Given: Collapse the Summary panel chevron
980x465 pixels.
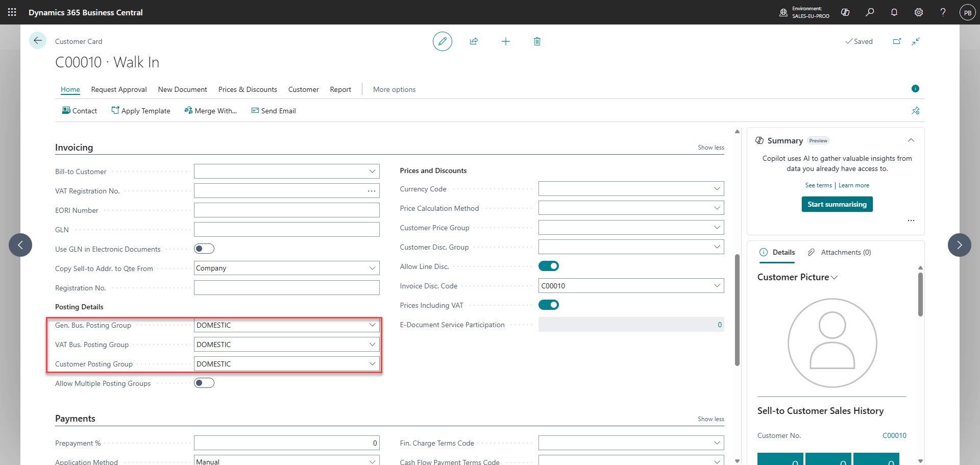Looking at the screenshot, I should tap(911, 140).
